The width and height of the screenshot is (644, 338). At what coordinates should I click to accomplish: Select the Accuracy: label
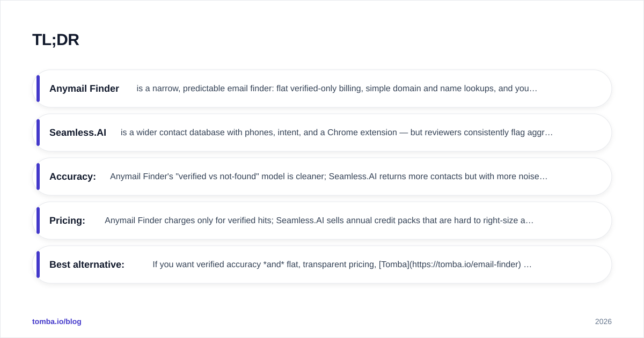point(72,177)
